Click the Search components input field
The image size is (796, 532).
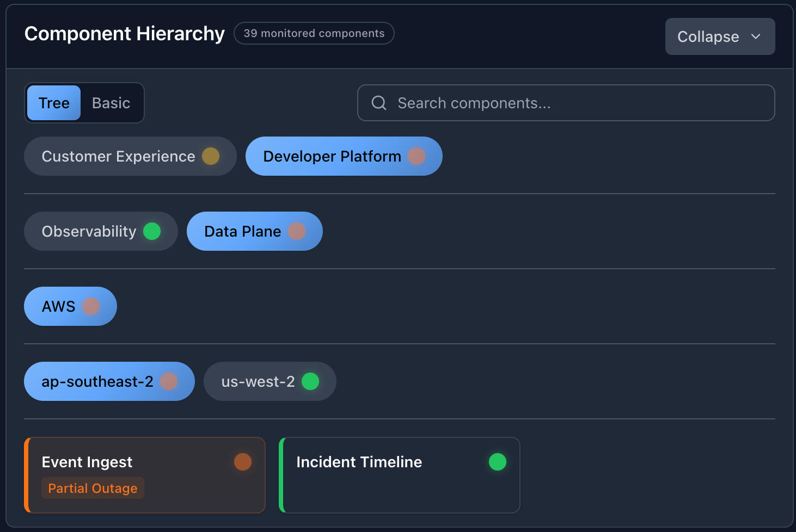[x=577, y=103]
